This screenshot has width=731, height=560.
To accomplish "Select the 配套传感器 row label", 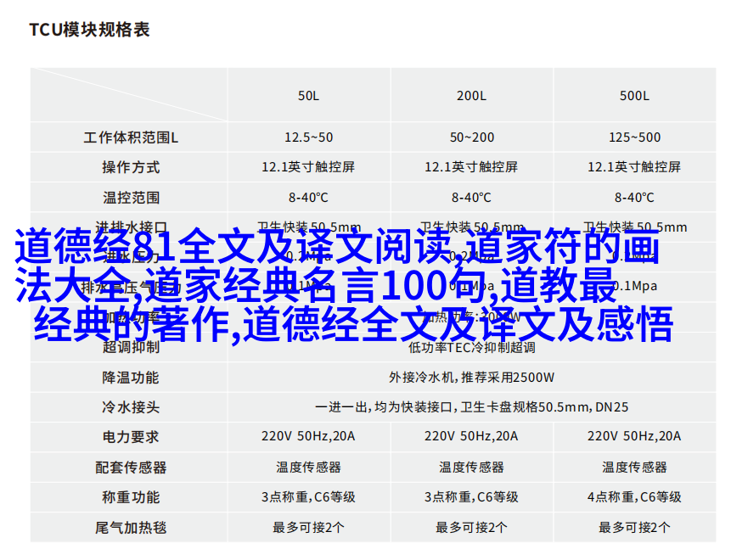I will pos(131,467).
